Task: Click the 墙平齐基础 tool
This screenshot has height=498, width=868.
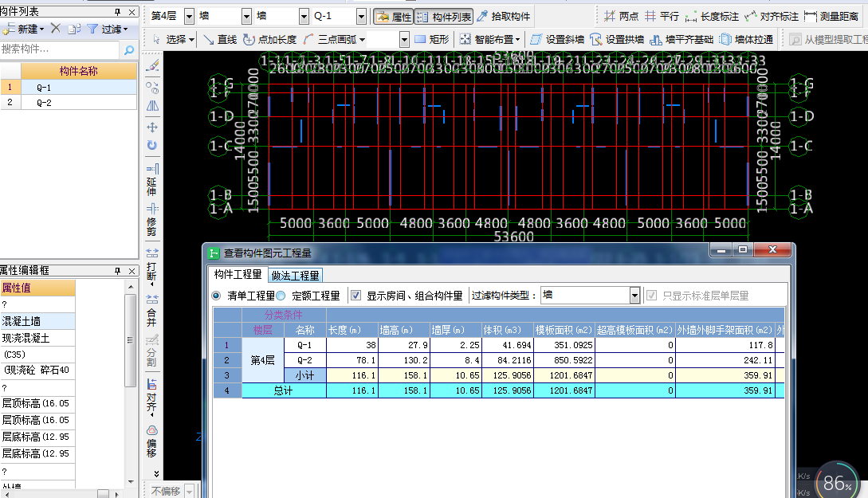Action: [681, 39]
